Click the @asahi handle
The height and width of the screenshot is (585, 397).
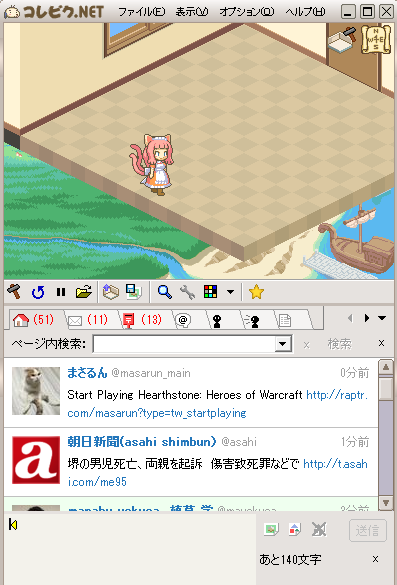pos(239,442)
